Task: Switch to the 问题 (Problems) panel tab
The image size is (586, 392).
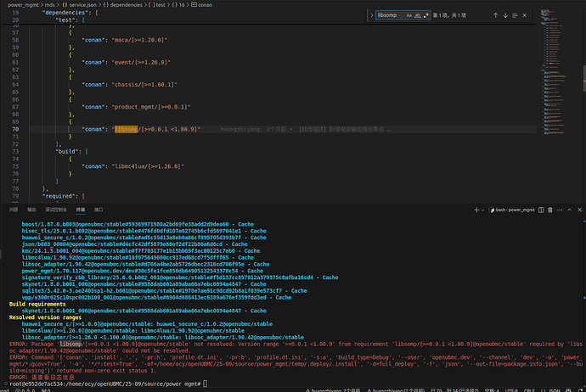Action: 14,208
